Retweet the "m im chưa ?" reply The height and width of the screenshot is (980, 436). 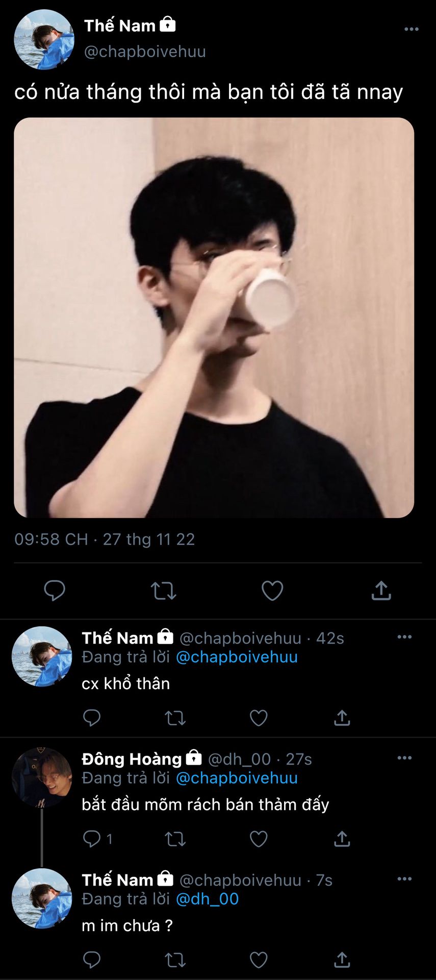click(x=175, y=960)
